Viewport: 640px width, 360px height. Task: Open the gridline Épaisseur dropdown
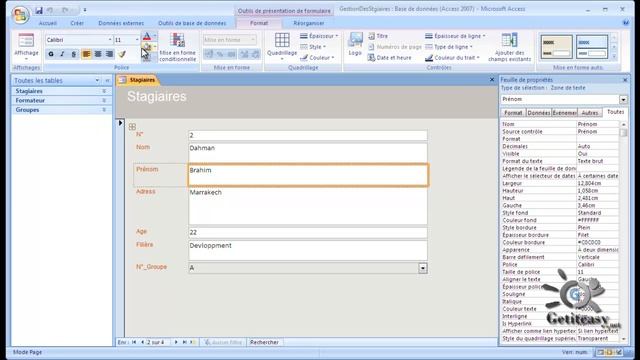pyautogui.click(x=319, y=36)
